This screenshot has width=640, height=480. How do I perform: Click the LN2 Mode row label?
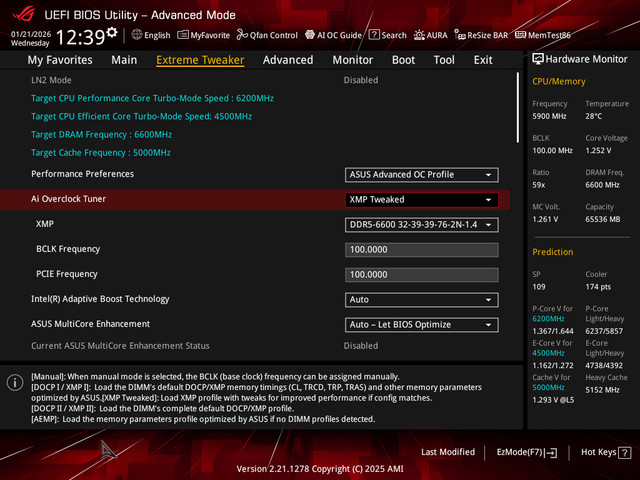51,80
